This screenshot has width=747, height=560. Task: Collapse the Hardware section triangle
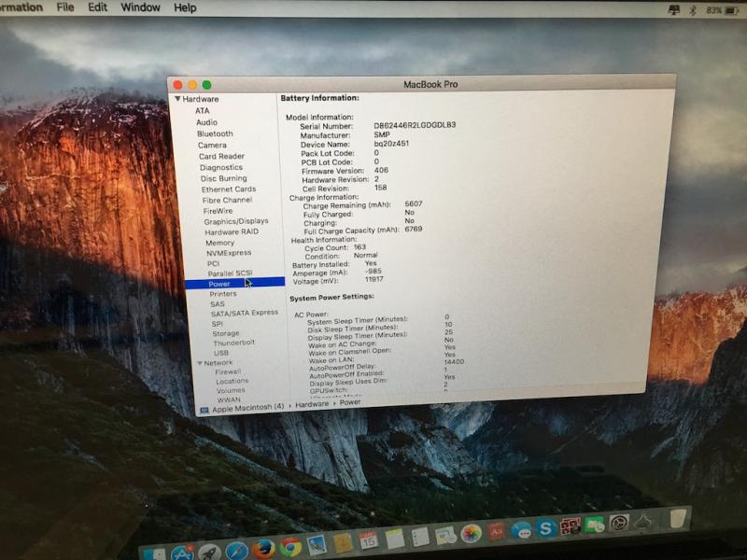(177, 99)
